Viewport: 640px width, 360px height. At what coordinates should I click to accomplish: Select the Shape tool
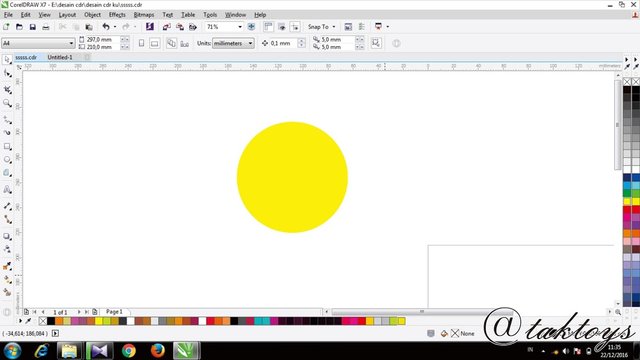pyautogui.click(x=7, y=74)
